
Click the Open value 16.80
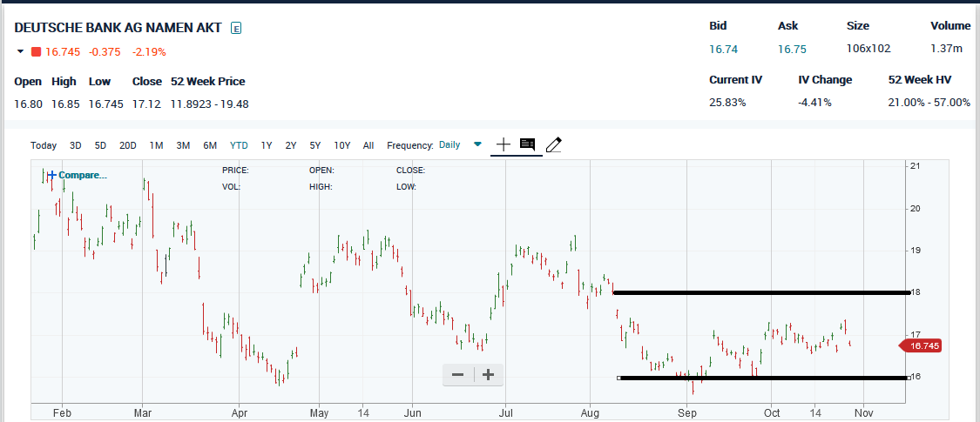click(x=28, y=104)
